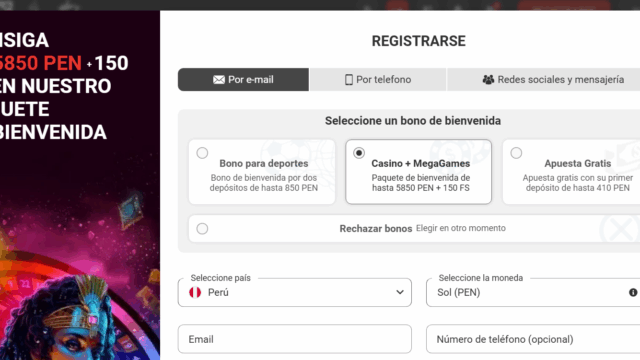This screenshot has height=360, width=640.
Task: Choose the Rechazar bonos radio option
Action: pyautogui.click(x=202, y=229)
